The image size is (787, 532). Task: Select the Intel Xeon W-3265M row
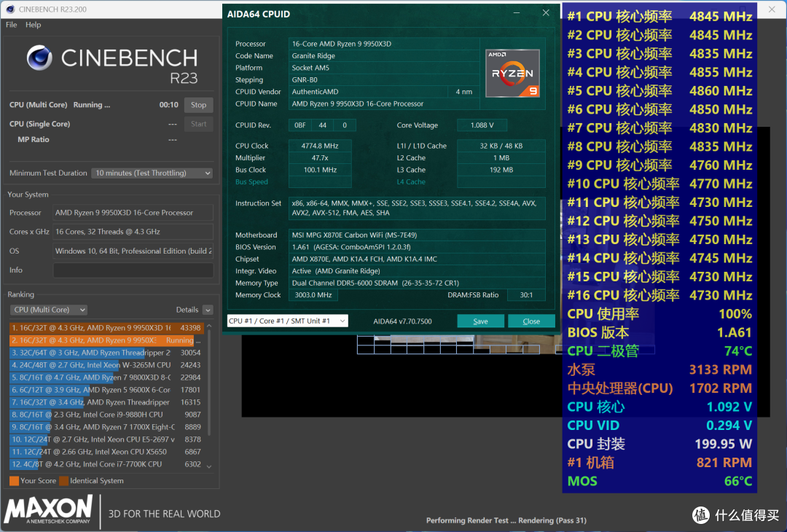pyautogui.click(x=106, y=365)
